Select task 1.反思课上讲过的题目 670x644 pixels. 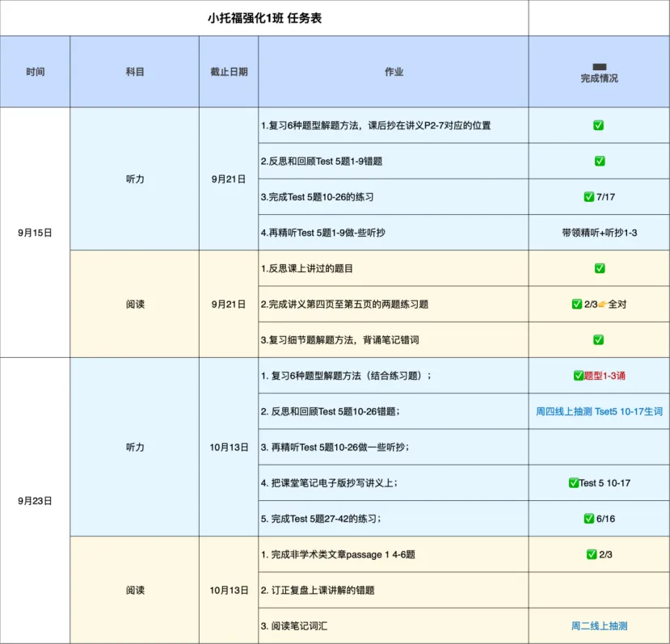pyautogui.click(x=394, y=268)
